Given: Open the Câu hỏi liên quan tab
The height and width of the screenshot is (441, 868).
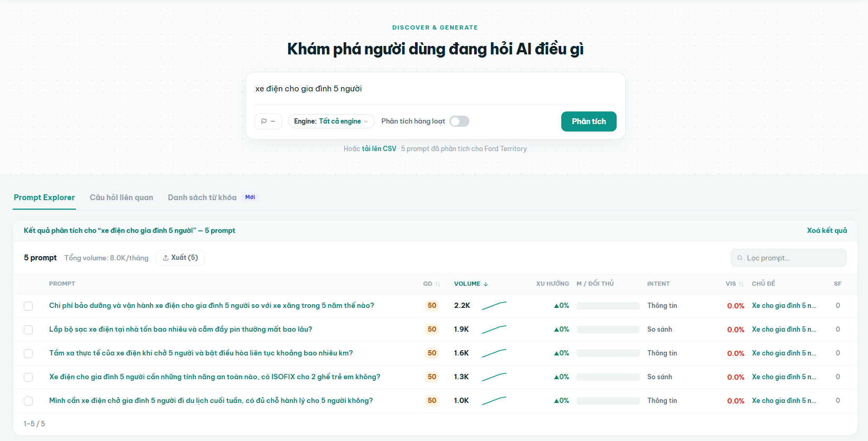Looking at the screenshot, I should (x=121, y=198).
